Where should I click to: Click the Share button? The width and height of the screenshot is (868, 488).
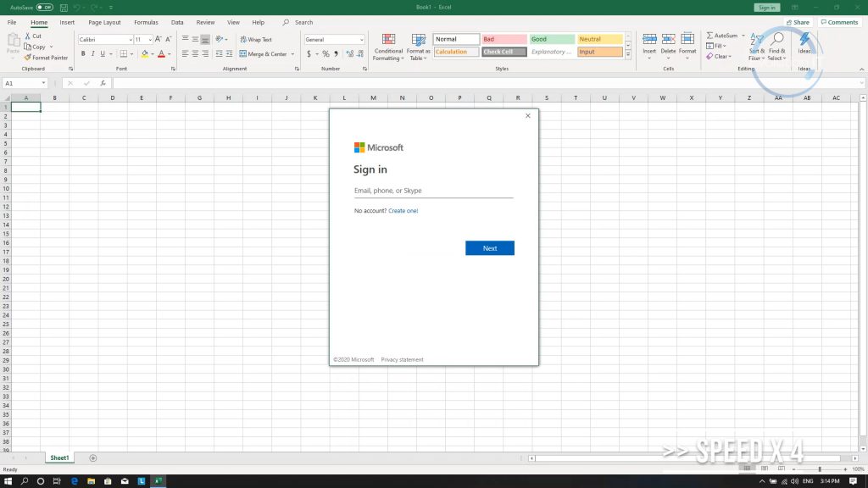tap(798, 23)
